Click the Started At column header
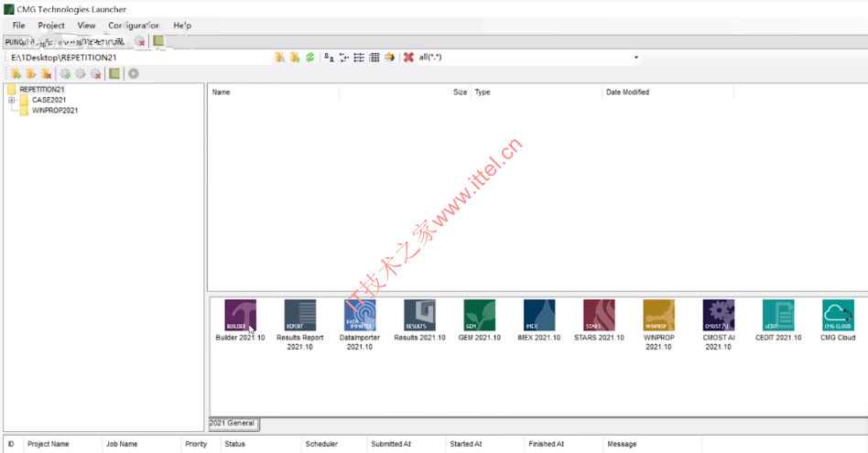Screen dimensions: 868x453 (x=484, y=444)
